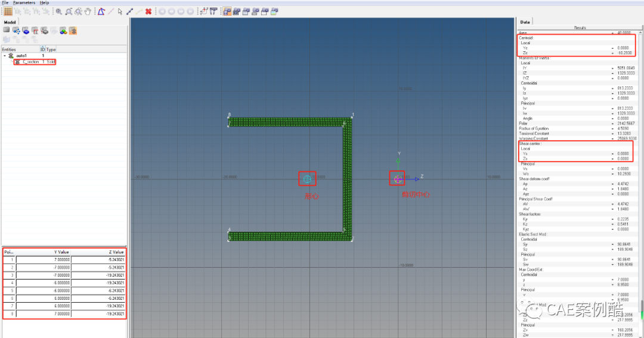
Task: Toggle the grid display toolbar icon
Action: (8, 11)
